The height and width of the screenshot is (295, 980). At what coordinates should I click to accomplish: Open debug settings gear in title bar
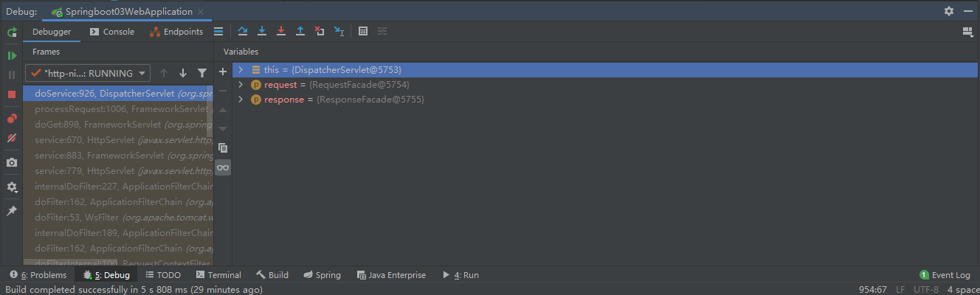949,11
